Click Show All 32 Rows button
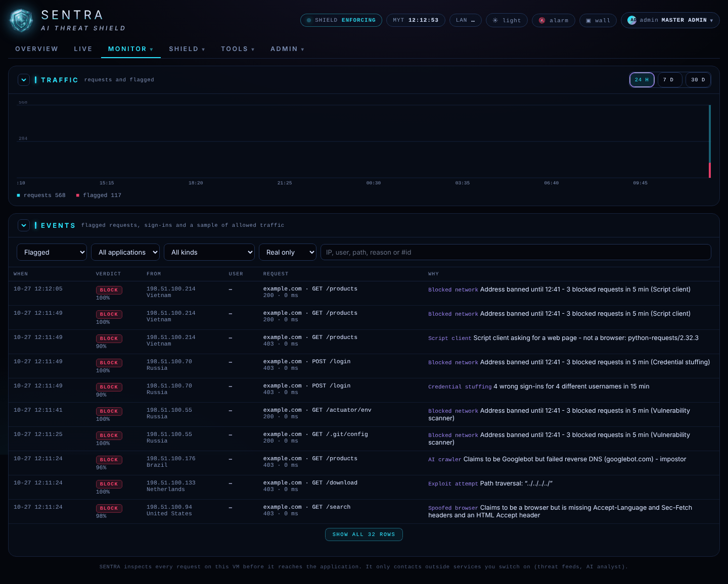Screen dimensions: 728x584 click(364, 534)
